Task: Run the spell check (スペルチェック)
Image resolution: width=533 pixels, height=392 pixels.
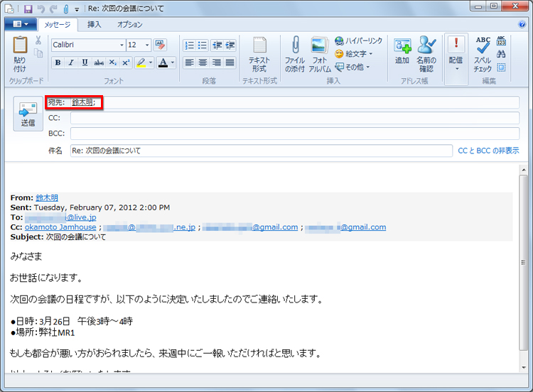Action: coord(483,55)
